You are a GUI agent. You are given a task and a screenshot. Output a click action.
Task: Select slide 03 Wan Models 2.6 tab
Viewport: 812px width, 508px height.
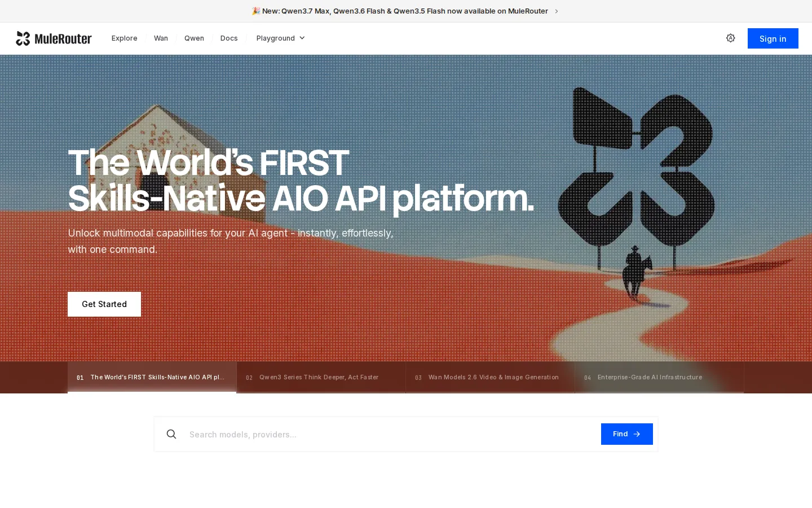[x=491, y=377]
